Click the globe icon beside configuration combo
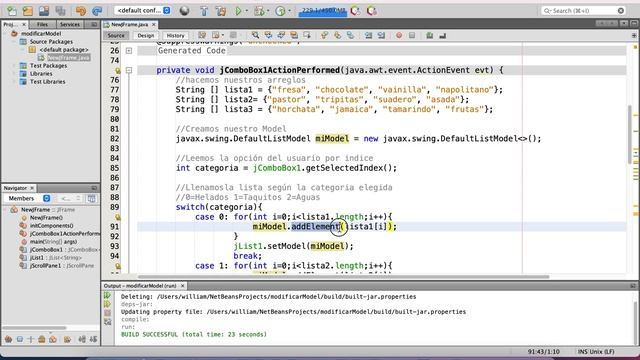This screenshot has width=640, height=360. (184, 11)
